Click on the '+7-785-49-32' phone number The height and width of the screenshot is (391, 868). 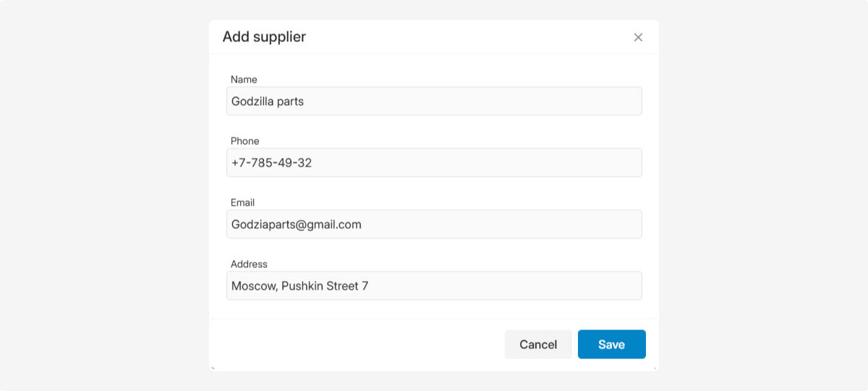click(271, 163)
